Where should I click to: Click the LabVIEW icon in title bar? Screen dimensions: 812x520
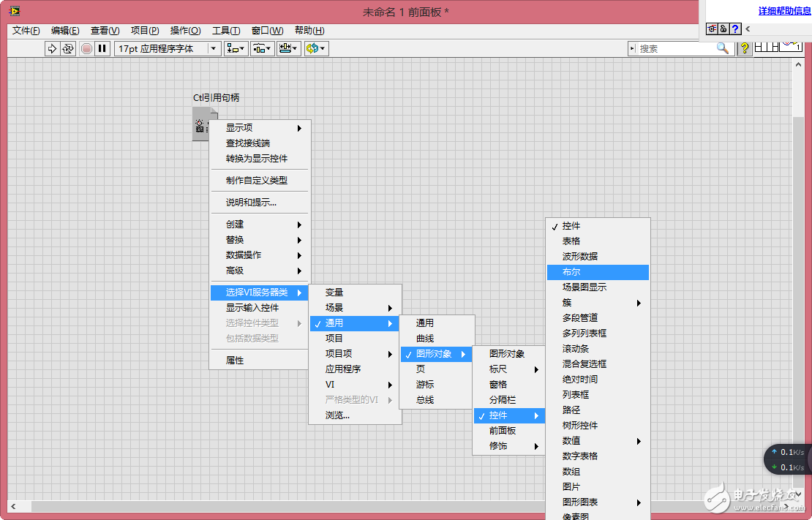coord(15,11)
